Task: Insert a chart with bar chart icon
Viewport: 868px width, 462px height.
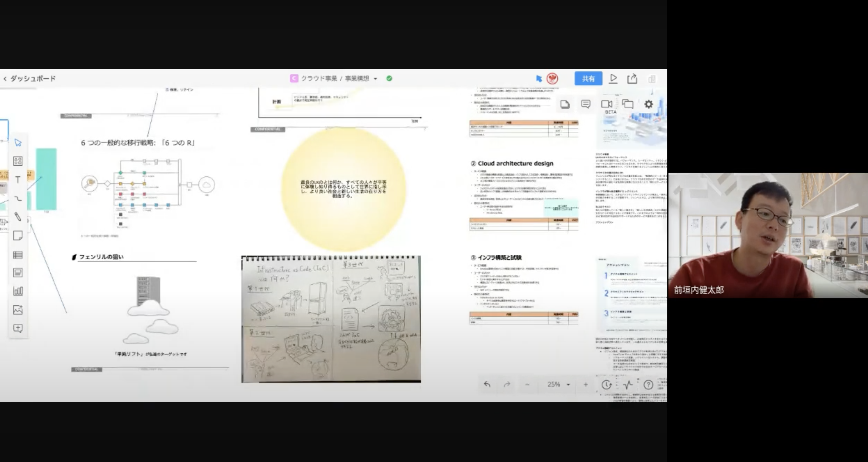Action: point(18,291)
